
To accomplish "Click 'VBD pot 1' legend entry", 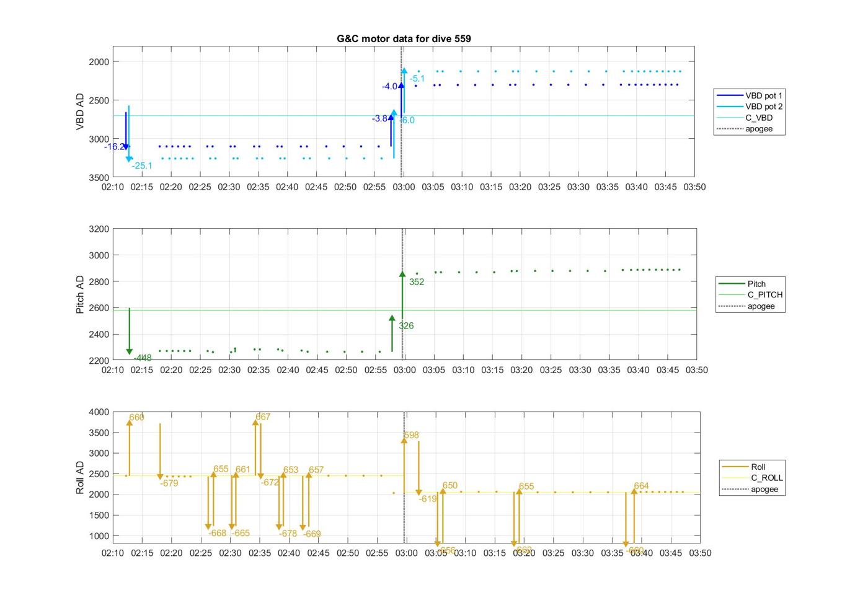I will [750, 95].
